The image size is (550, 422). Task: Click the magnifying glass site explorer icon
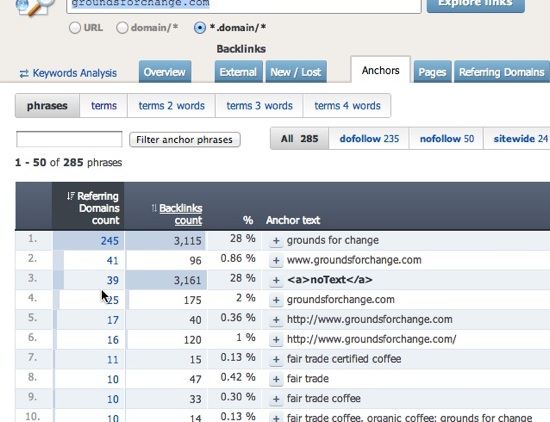[x=35, y=7]
